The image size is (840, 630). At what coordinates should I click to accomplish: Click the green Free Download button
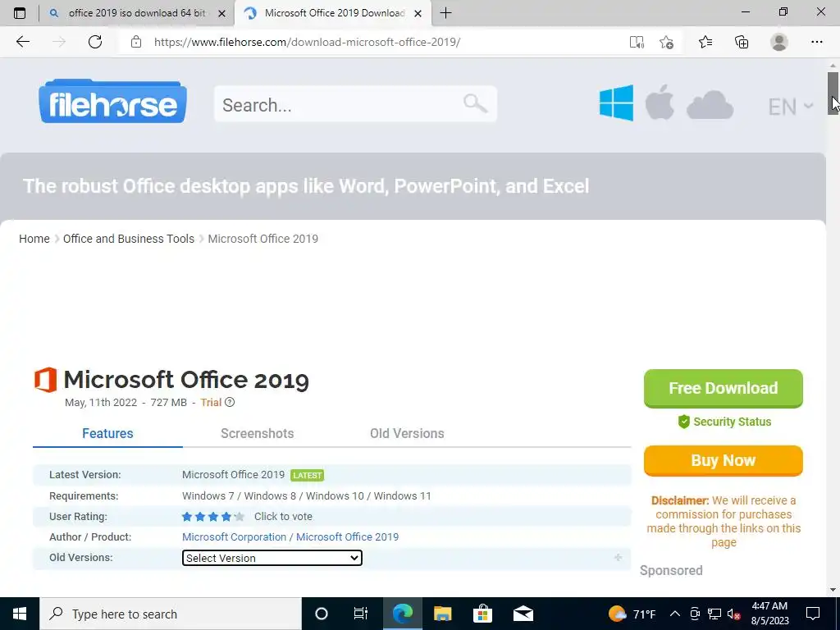[724, 388]
